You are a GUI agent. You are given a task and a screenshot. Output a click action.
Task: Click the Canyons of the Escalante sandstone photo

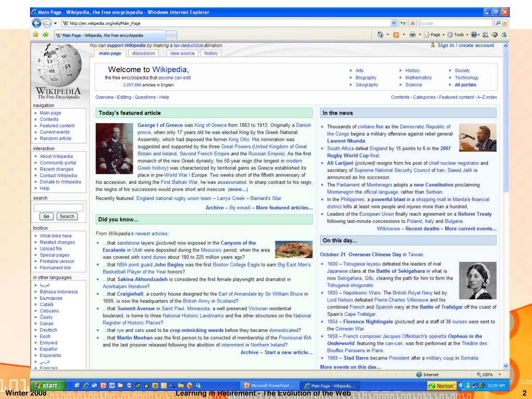(294, 249)
